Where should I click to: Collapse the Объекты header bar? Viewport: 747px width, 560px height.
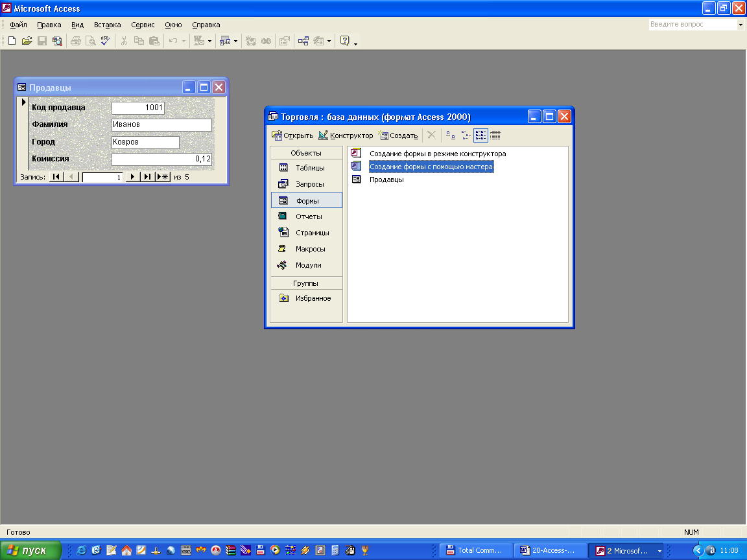click(306, 153)
